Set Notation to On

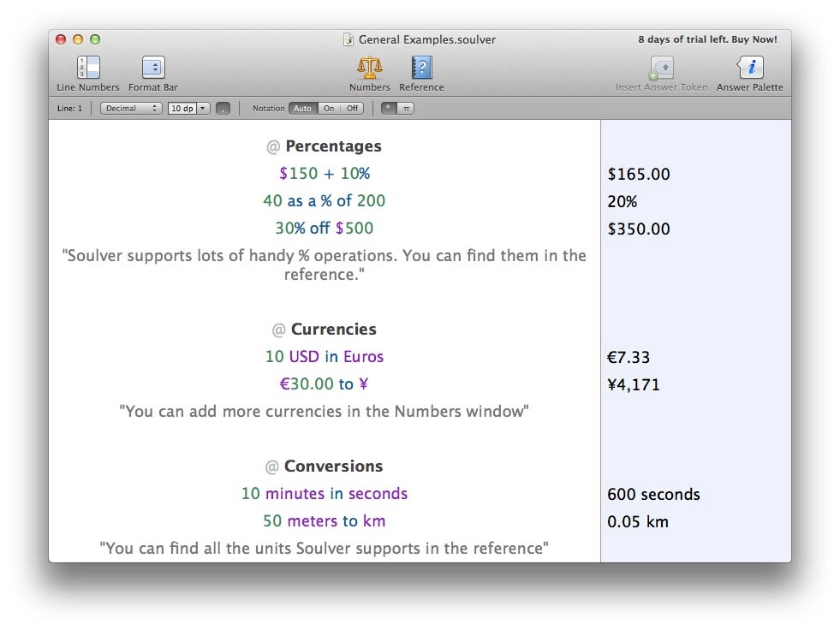329,108
